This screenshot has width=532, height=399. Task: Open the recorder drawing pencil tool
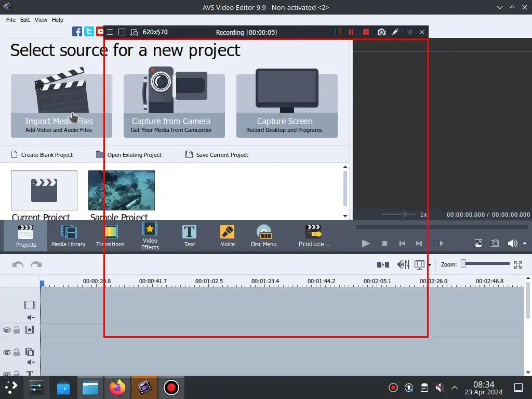[395, 32]
